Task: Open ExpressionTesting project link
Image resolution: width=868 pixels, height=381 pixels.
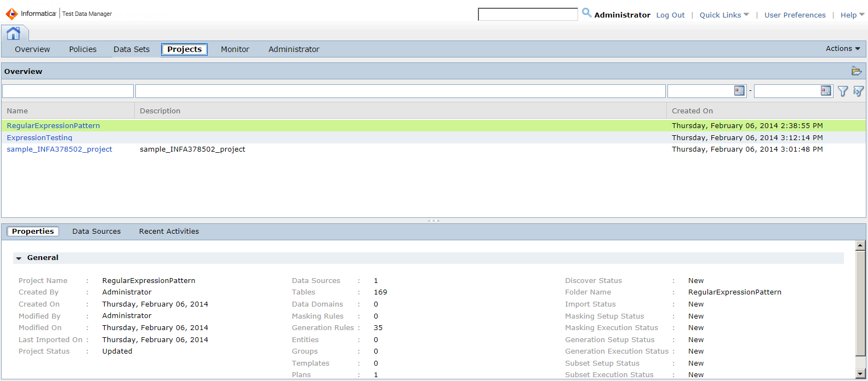Action: tap(39, 138)
